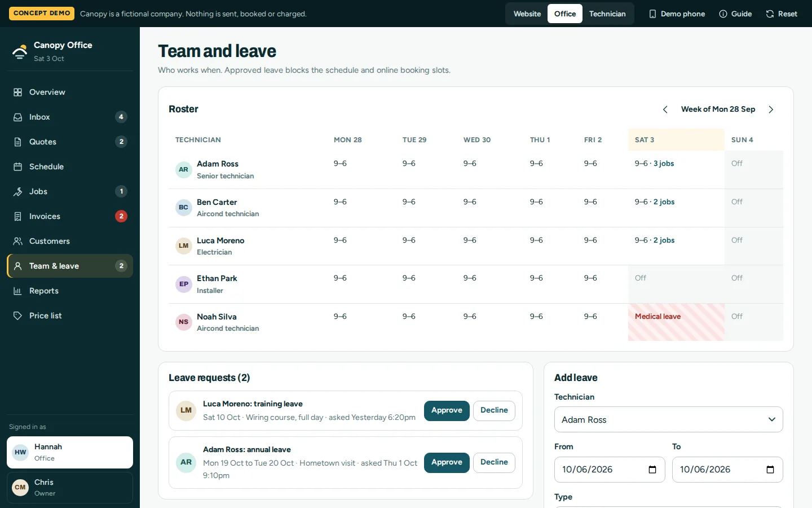Click Ben Carter's BC avatar in the roster
The height and width of the screenshot is (508, 812).
pyautogui.click(x=184, y=208)
